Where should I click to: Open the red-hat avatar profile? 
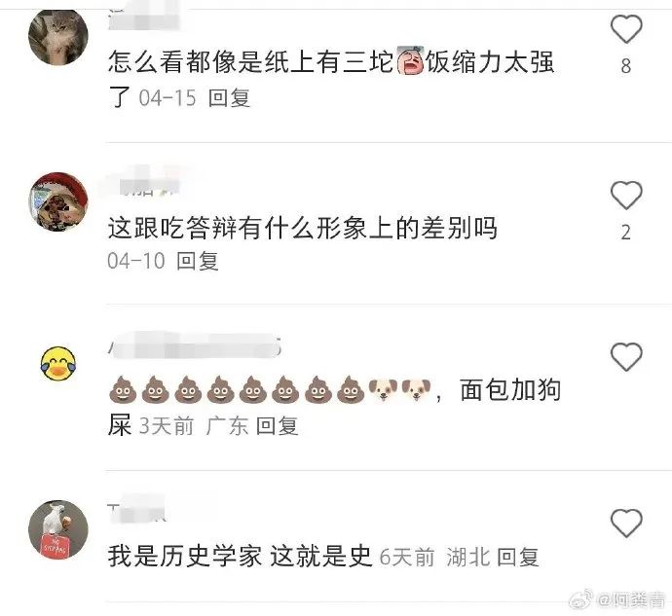58,201
